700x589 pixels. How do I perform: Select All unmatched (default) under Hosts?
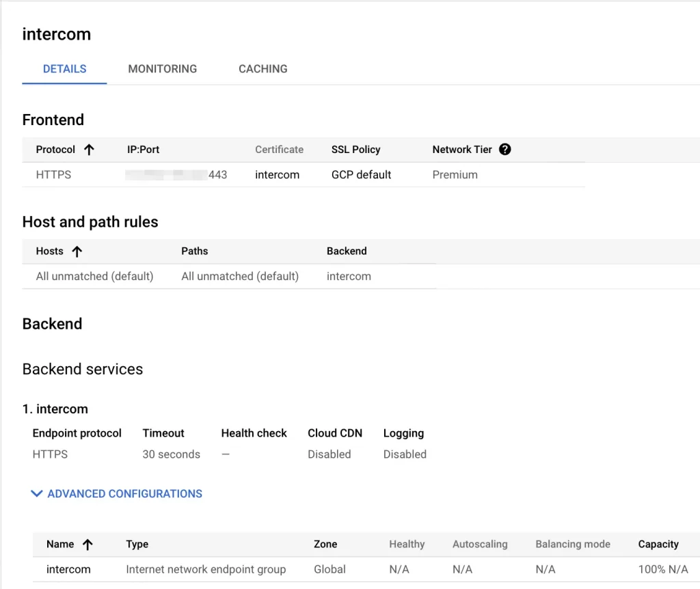(94, 276)
